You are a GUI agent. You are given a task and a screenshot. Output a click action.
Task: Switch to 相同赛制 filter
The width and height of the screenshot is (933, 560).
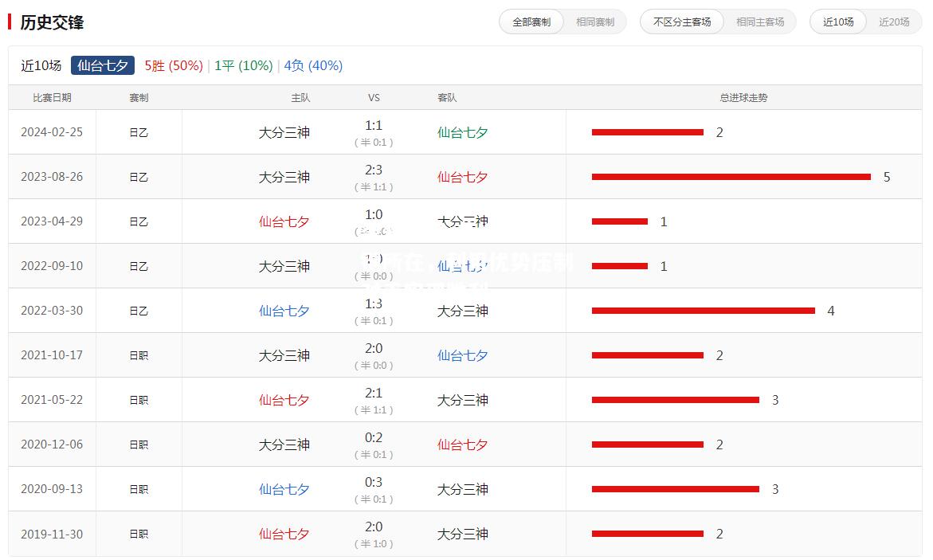tap(595, 22)
